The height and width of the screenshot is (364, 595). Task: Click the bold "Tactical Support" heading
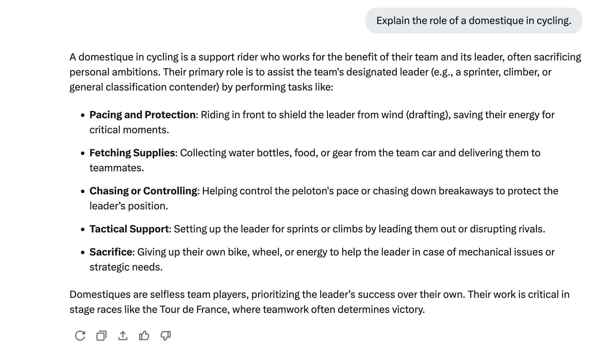[x=129, y=229]
